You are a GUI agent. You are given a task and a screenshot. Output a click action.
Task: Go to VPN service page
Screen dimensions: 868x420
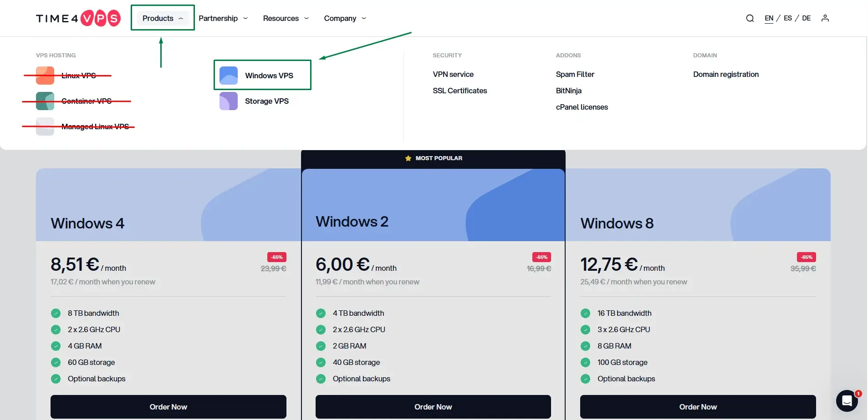(453, 74)
